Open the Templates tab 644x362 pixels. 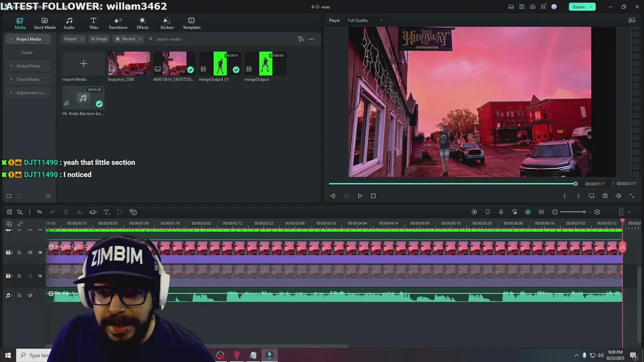191,24
